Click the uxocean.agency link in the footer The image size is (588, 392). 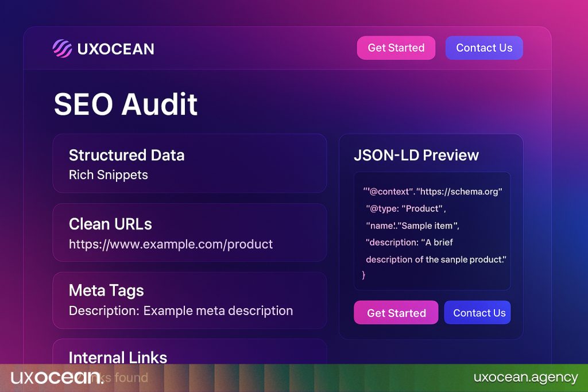526,378
